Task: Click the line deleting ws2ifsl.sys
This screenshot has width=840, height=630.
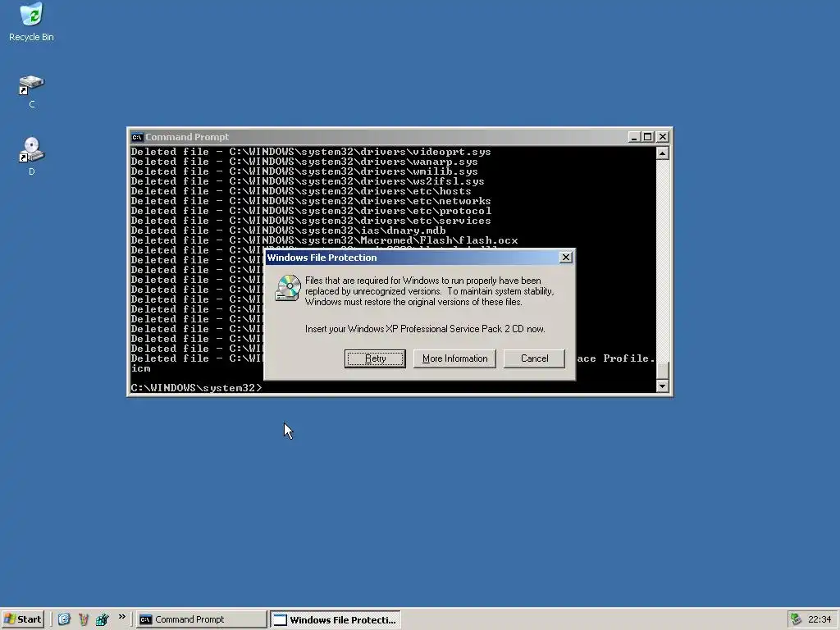Action: tap(308, 181)
